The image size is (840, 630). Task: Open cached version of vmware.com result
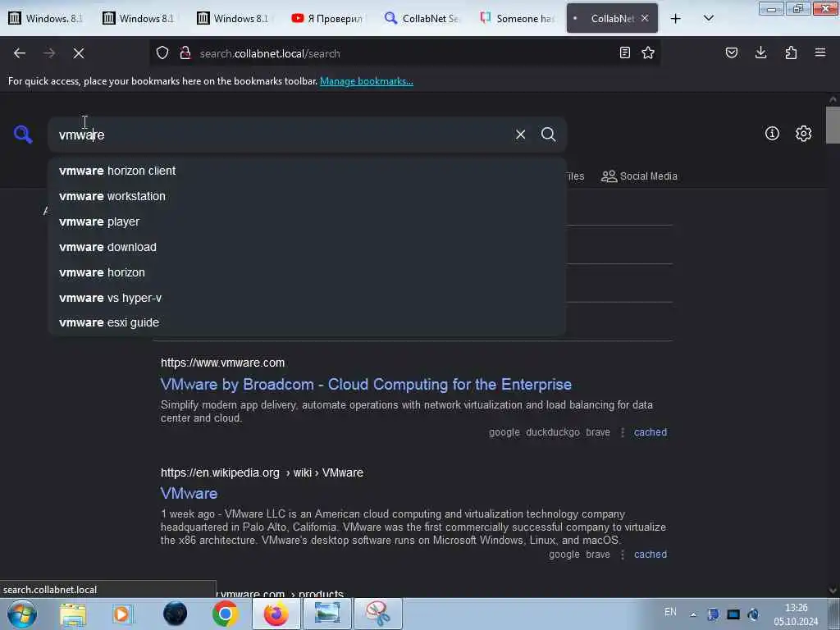(x=651, y=432)
